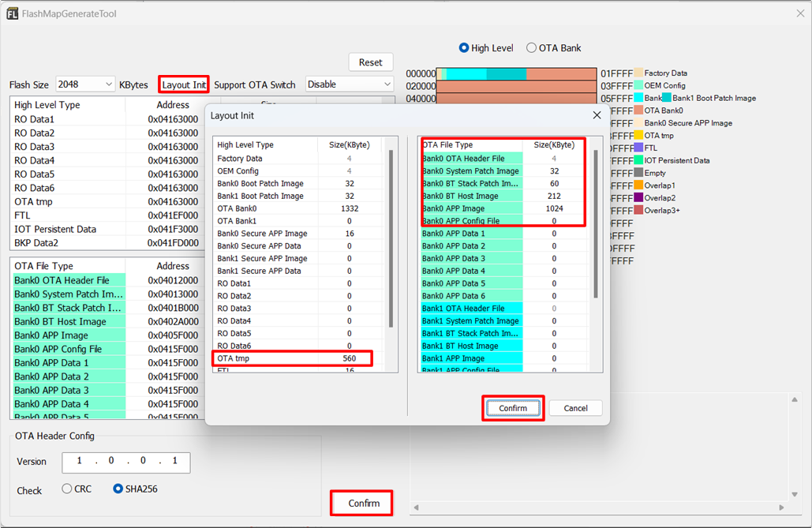The width and height of the screenshot is (812, 528).
Task: Confirm the Layout Init dialog
Action: [513, 408]
